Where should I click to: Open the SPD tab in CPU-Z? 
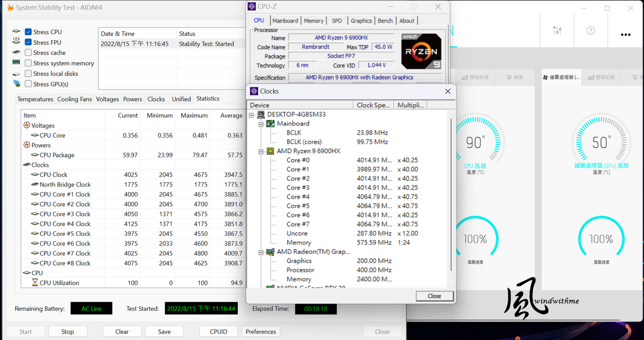[x=337, y=21]
